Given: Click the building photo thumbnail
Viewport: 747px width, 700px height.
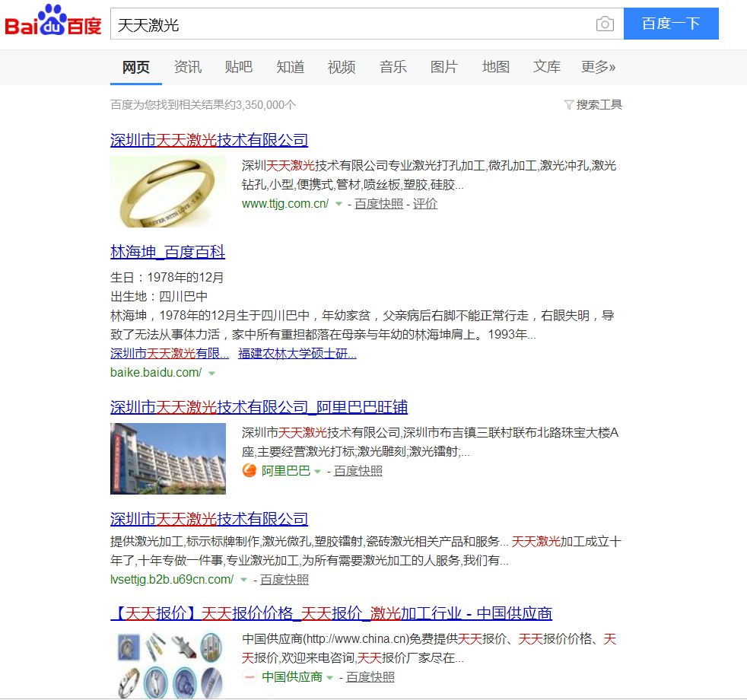Looking at the screenshot, I should [168, 459].
